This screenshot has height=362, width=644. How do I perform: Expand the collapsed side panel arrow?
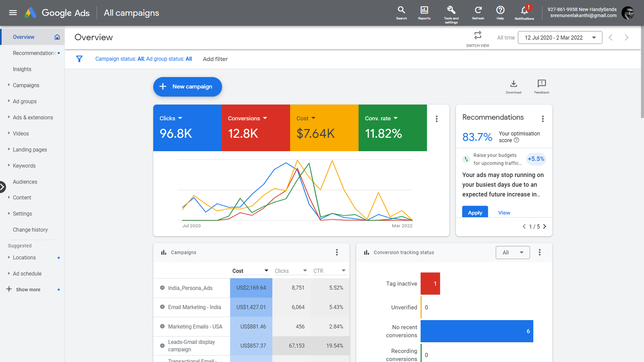click(x=2, y=187)
